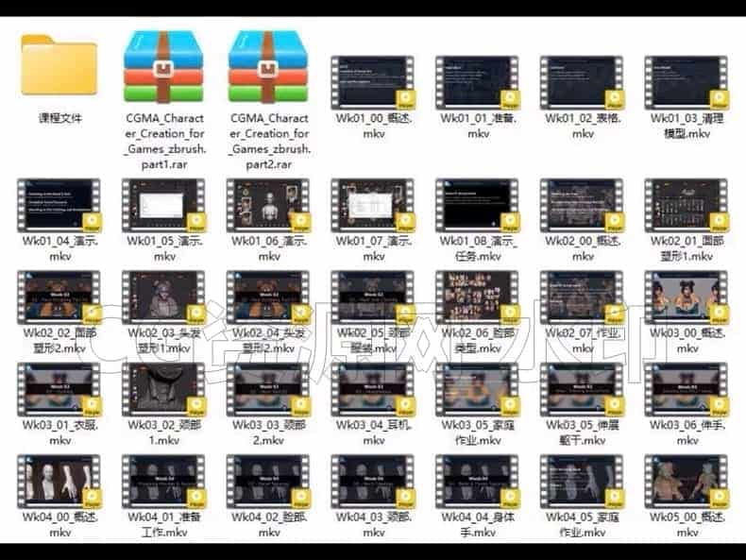Screen dimensions: 746x560
Task: Choose the Wk02_05 颈部 video icon
Action: (x=374, y=297)
